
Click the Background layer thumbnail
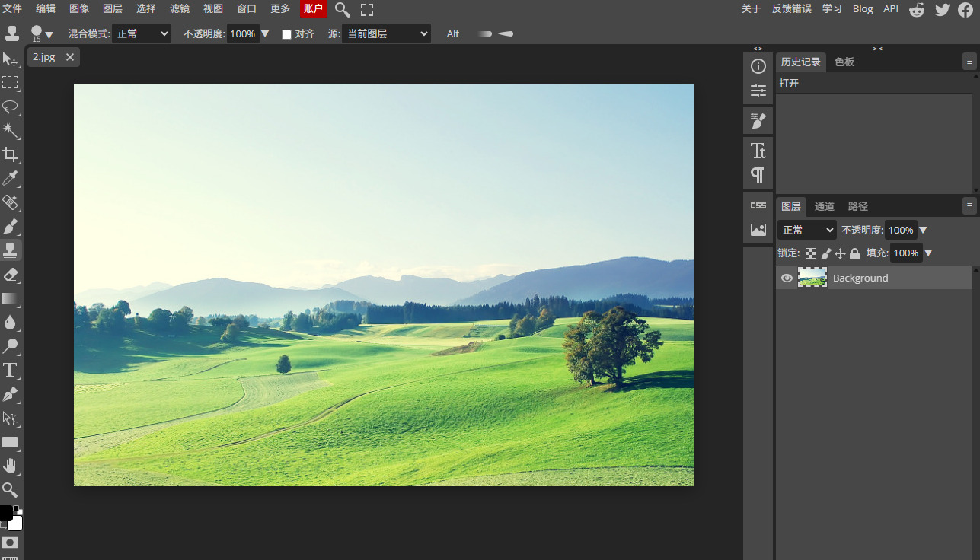[812, 278]
